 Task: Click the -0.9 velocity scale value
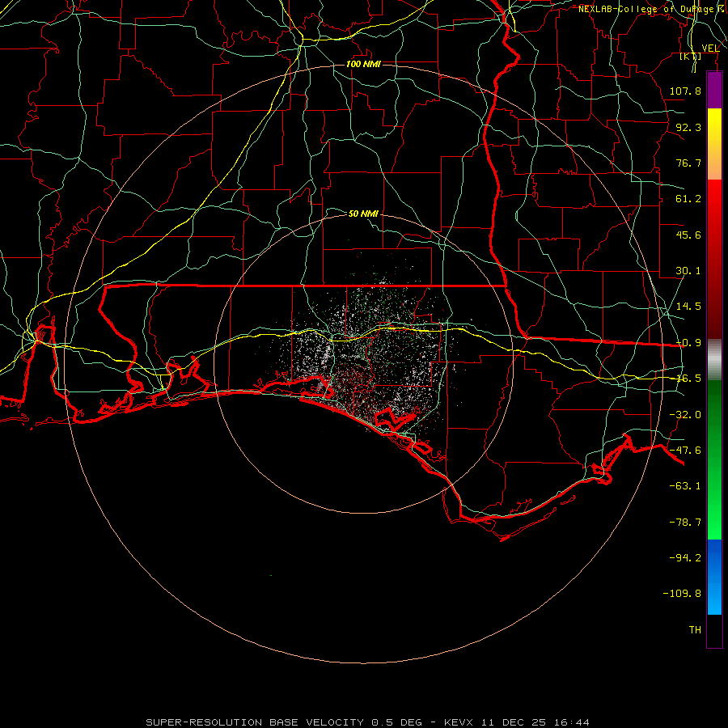(x=688, y=343)
